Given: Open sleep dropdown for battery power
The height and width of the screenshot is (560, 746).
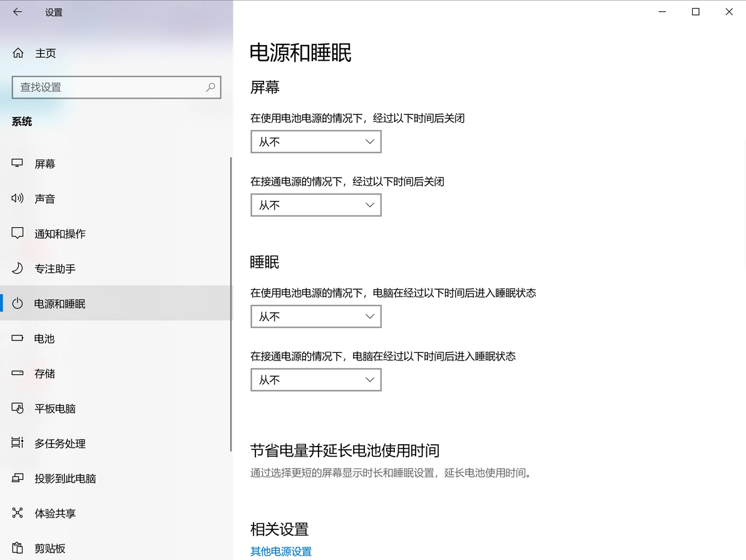Looking at the screenshot, I should (x=316, y=317).
